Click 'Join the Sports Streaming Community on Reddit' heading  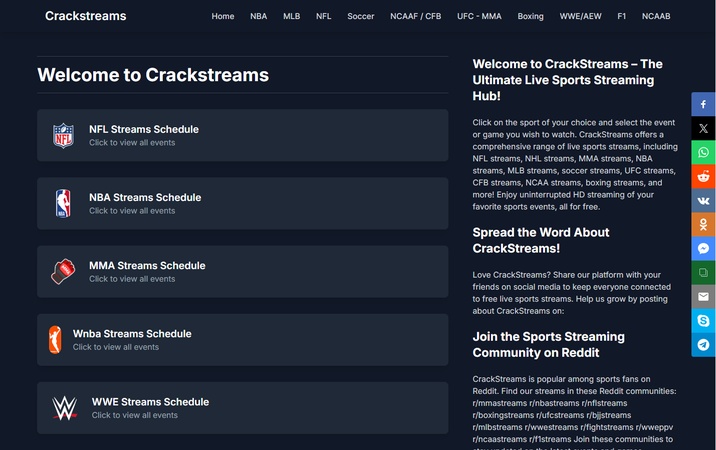pos(548,344)
